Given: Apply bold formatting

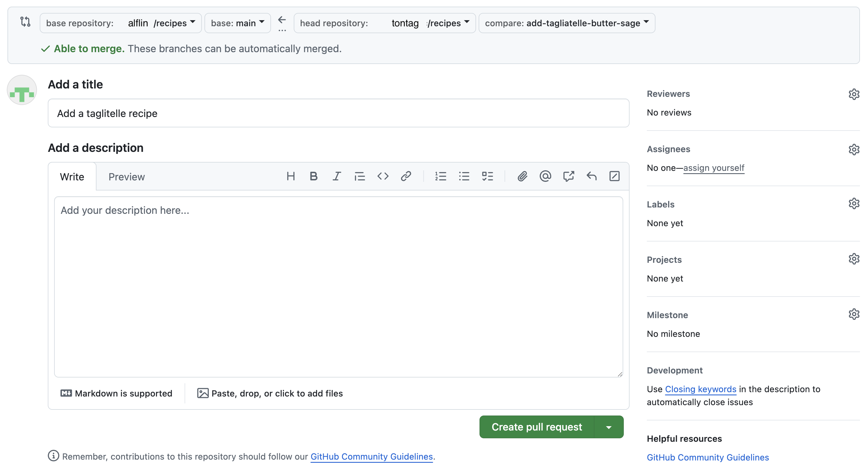Looking at the screenshot, I should tap(314, 176).
